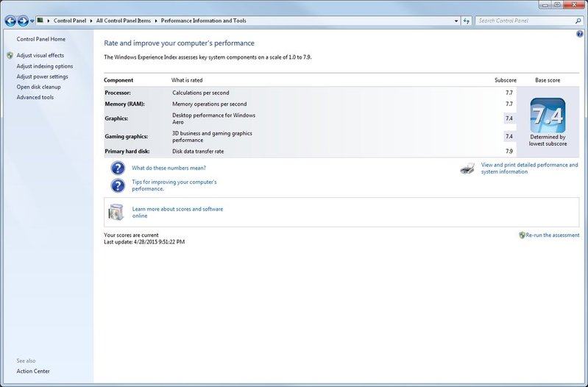Image resolution: width=588 pixels, height=387 pixels.
Task: Open the address bar history dropdown
Action: (456, 21)
